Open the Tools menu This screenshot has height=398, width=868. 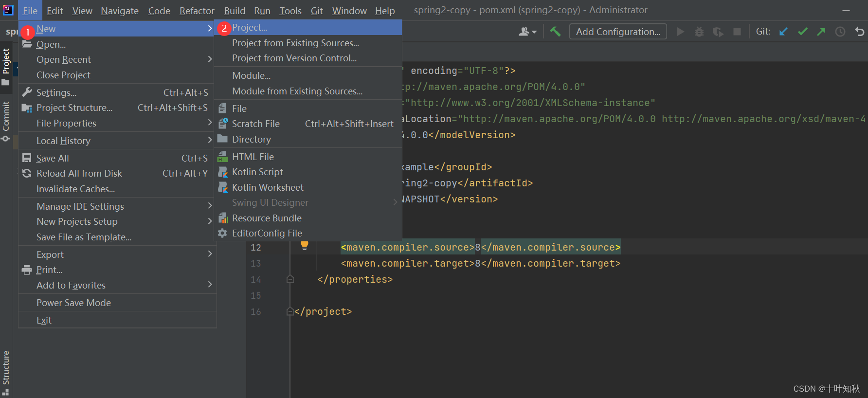tap(290, 11)
